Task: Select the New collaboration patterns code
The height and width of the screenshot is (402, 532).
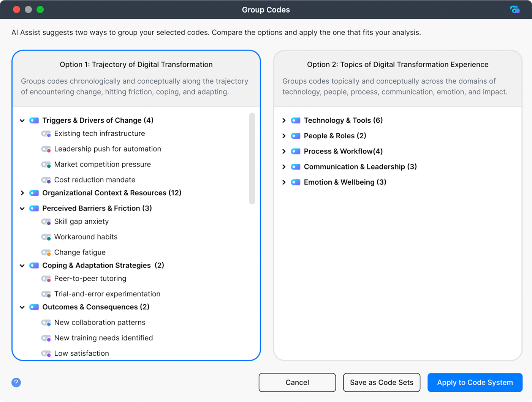Action: click(x=100, y=322)
